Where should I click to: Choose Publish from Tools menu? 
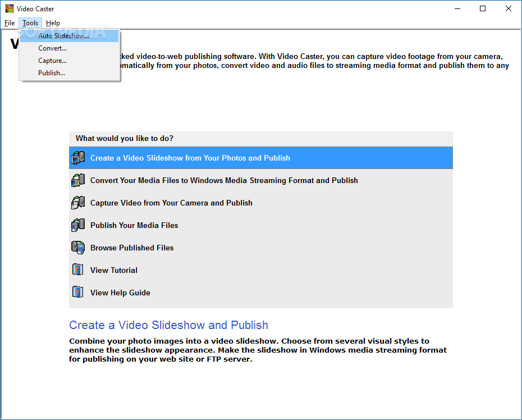coord(69,73)
